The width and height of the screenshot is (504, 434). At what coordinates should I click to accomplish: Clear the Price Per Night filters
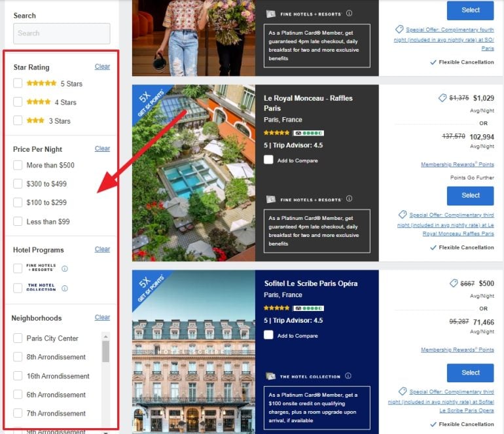tap(102, 149)
